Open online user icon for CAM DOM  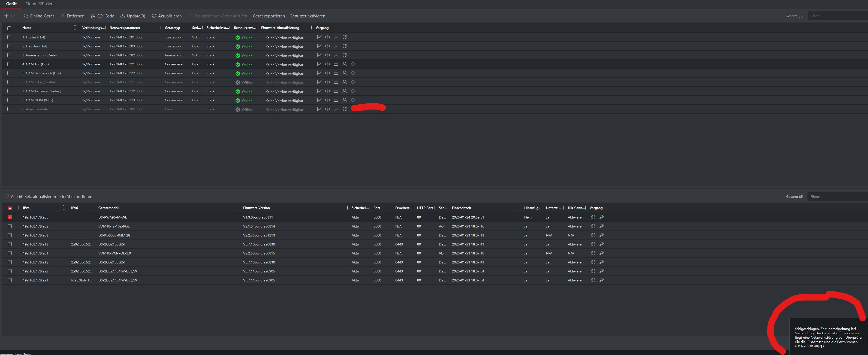coord(344,100)
